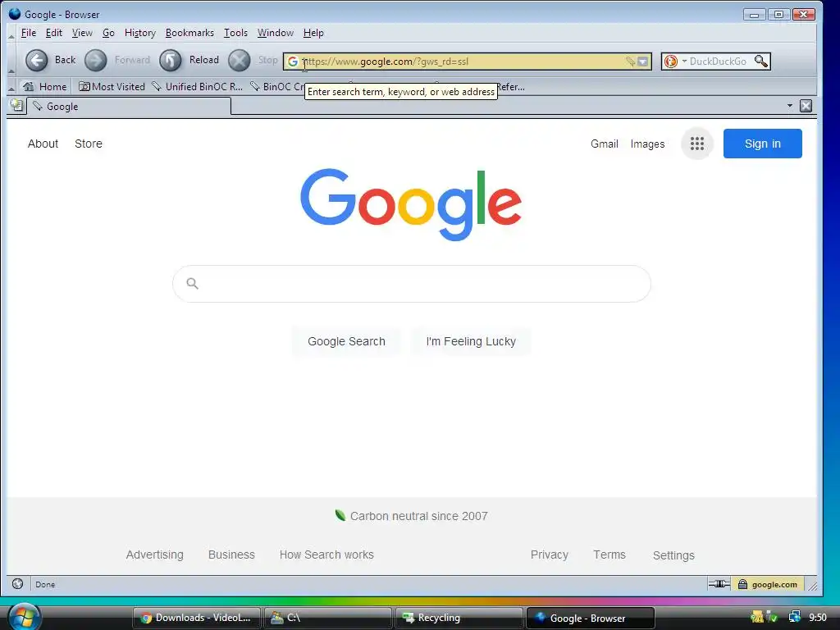Open the Business footer link
Image resolution: width=840 pixels, height=630 pixels.
click(231, 555)
